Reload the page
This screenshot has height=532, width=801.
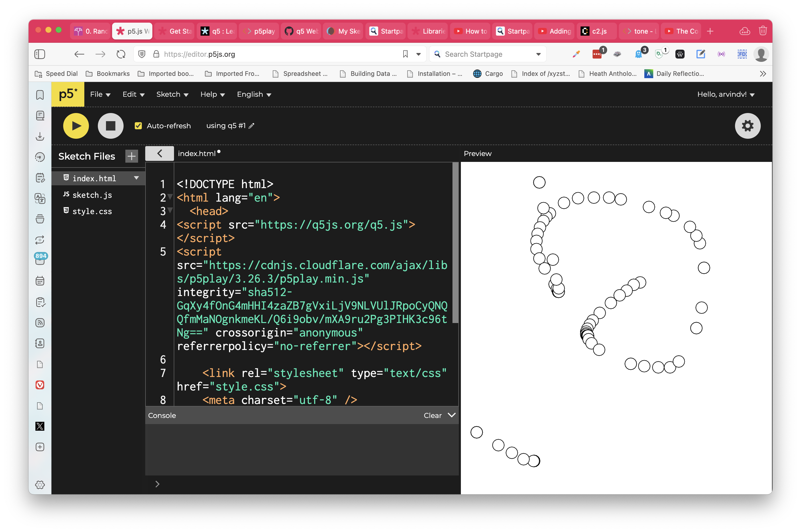(121, 54)
